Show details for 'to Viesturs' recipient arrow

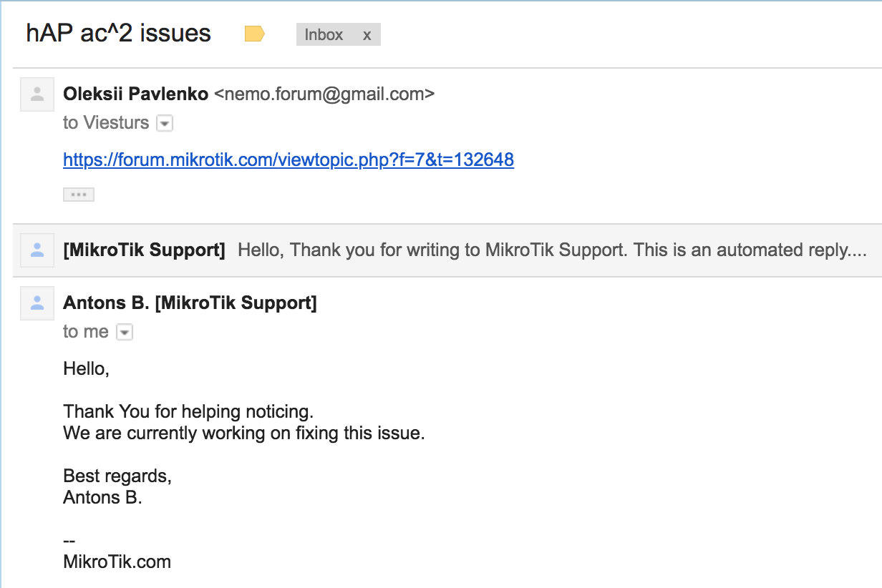tap(165, 124)
